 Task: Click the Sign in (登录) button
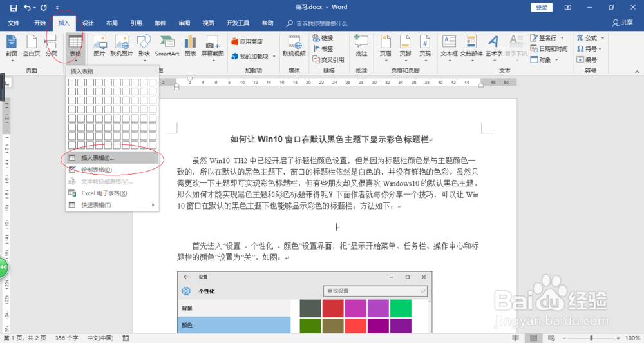(542, 7)
